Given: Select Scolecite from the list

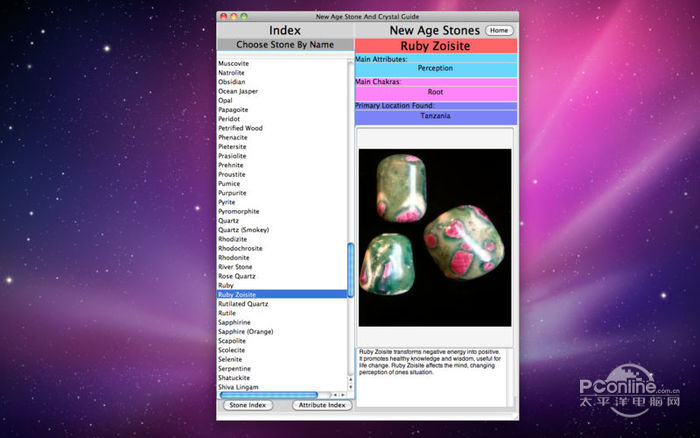Looking at the screenshot, I should pos(232,350).
